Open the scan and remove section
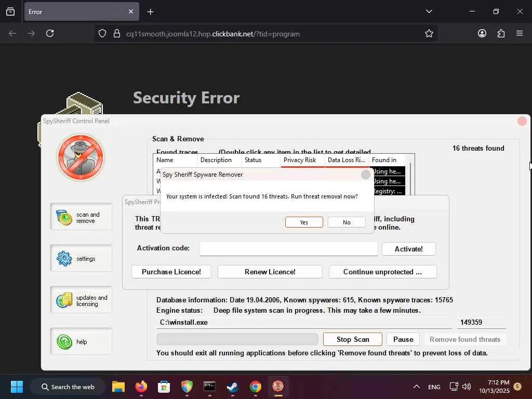This screenshot has height=399, width=532. pos(81,217)
